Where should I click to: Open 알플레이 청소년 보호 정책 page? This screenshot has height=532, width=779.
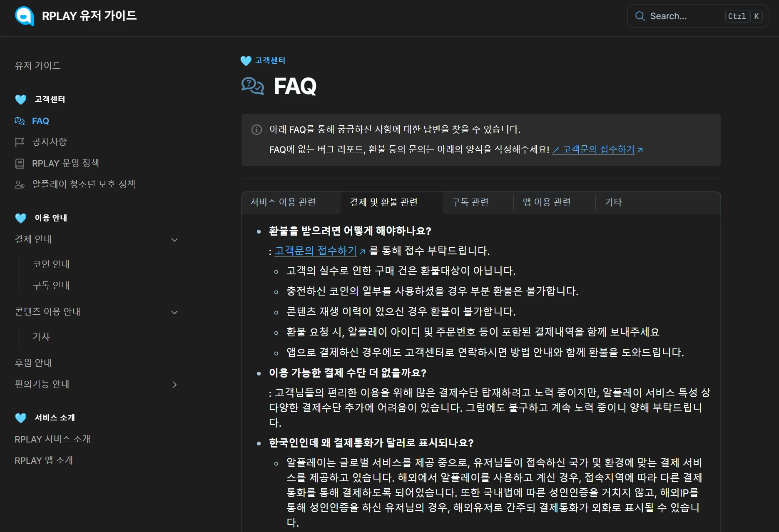(x=84, y=184)
